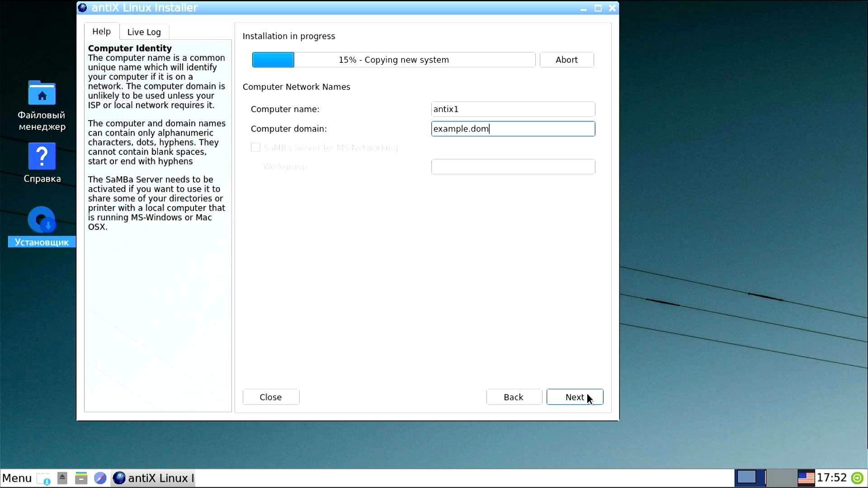Open the US flag keyboard layout indicator
The height and width of the screenshot is (488, 868).
coord(806,478)
